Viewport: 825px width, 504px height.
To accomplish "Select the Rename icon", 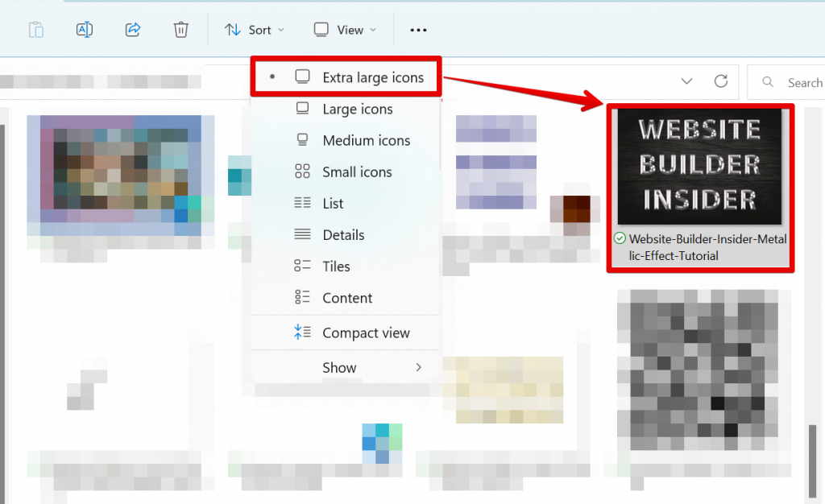I will coord(84,29).
